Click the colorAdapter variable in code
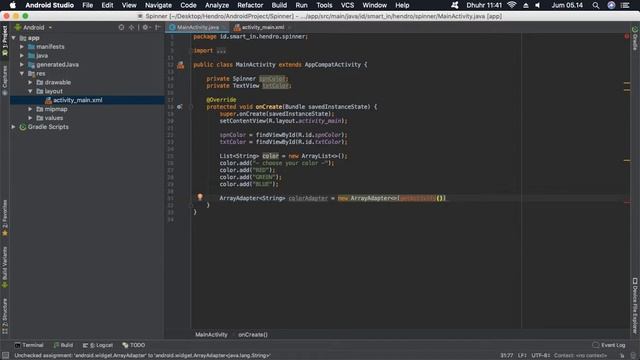This screenshot has width=640, height=360. click(x=308, y=198)
